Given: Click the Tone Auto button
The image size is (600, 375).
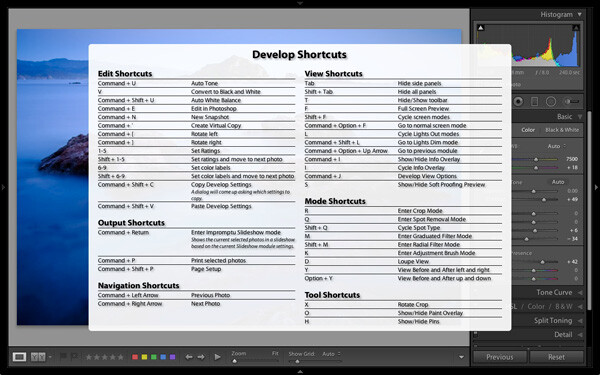Looking at the screenshot, I should pyautogui.click(x=558, y=182).
